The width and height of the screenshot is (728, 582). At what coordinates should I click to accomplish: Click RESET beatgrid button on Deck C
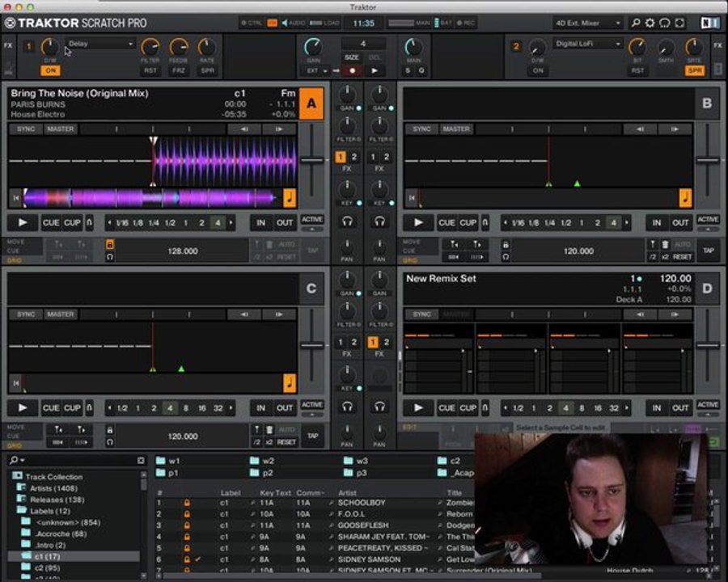(x=286, y=442)
